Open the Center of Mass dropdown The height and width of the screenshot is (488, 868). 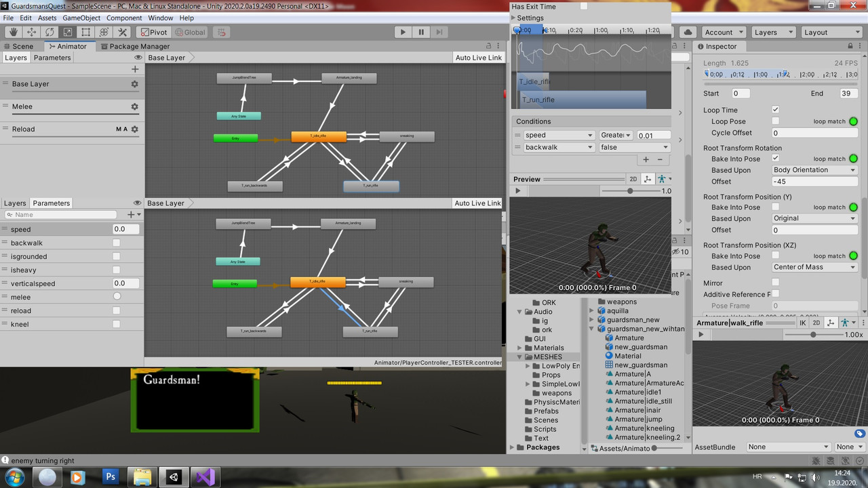pyautogui.click(x=815, y=267)
